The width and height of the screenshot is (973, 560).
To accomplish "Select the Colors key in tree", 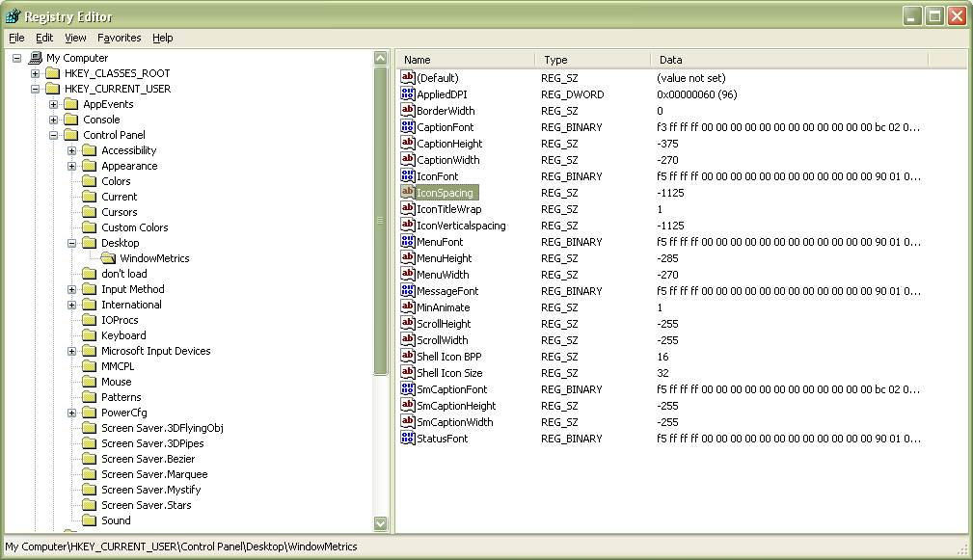I will click(x=116, y=181).
